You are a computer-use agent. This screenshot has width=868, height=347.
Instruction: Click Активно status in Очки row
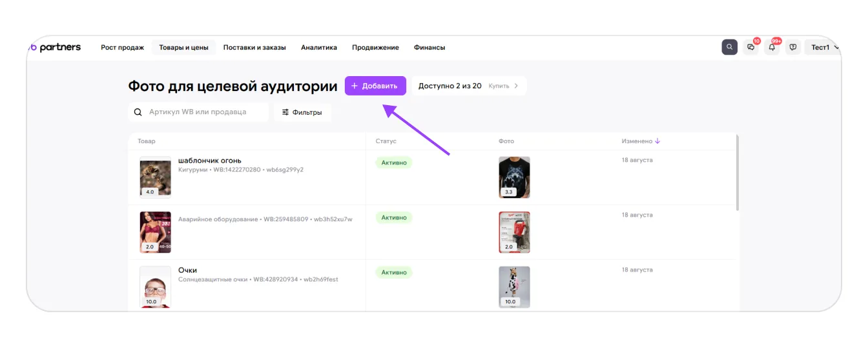pyautogui.click(x=394, y=272)
